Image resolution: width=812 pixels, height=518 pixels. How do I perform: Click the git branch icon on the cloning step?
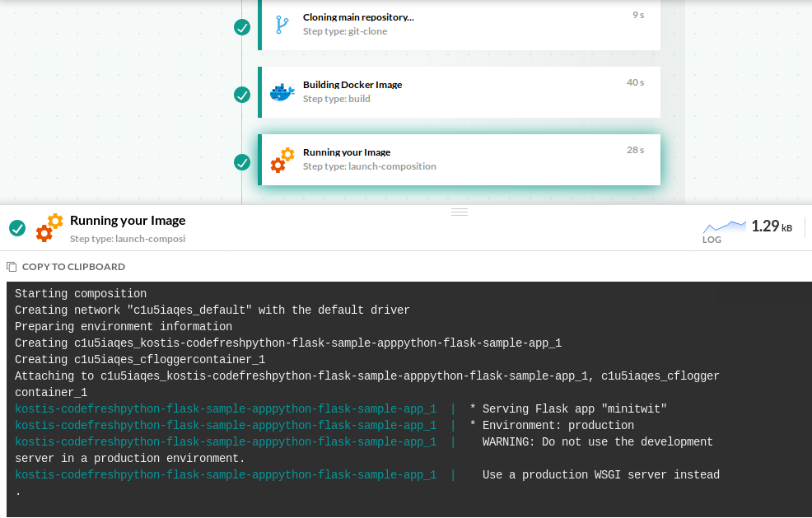click(282, 25)
